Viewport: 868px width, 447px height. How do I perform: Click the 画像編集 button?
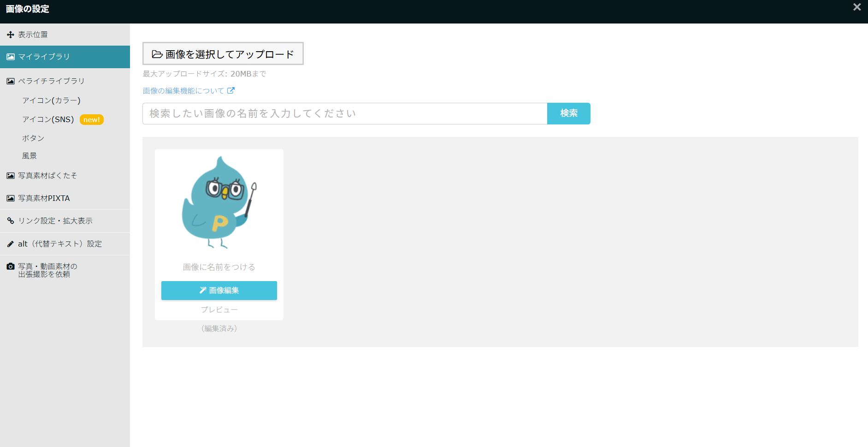[x=219, y=290]
